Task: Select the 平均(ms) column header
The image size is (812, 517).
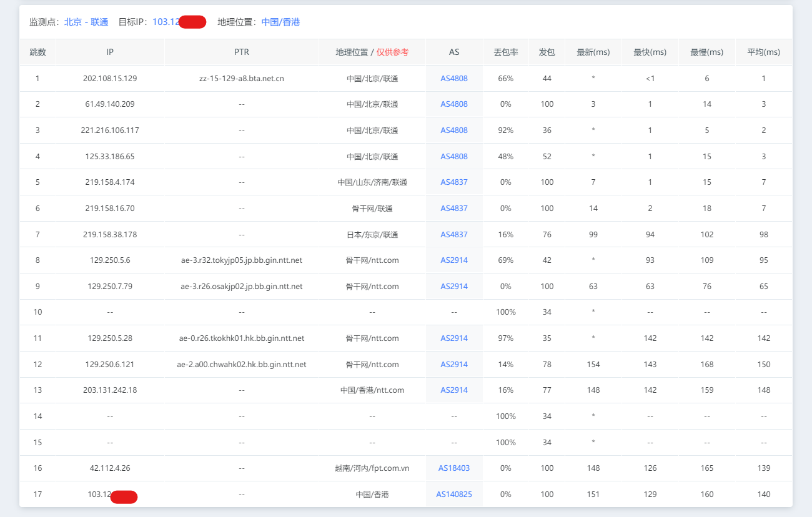Action: [x=764, y=52]
